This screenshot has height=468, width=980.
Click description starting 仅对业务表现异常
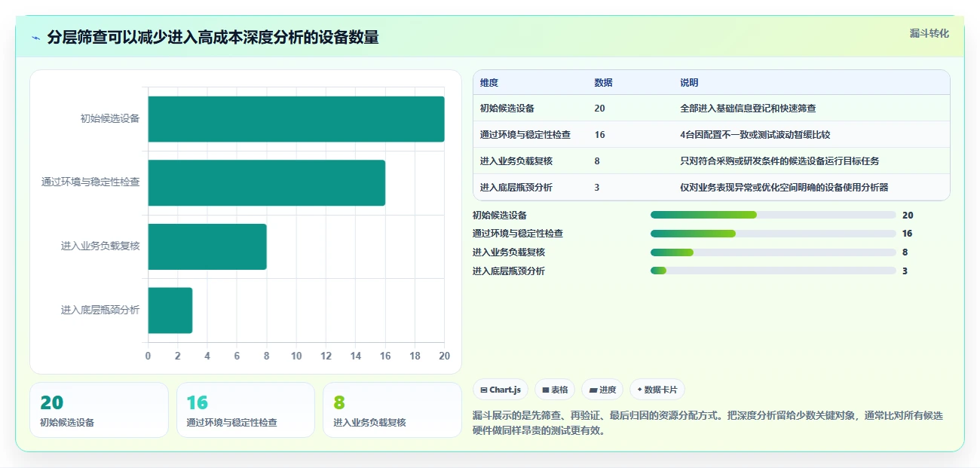point(784,188)
